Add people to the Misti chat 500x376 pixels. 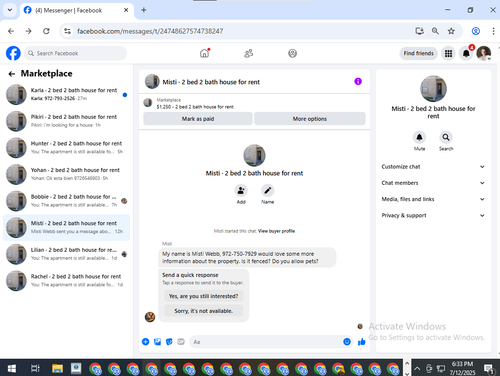coord(241,191)
